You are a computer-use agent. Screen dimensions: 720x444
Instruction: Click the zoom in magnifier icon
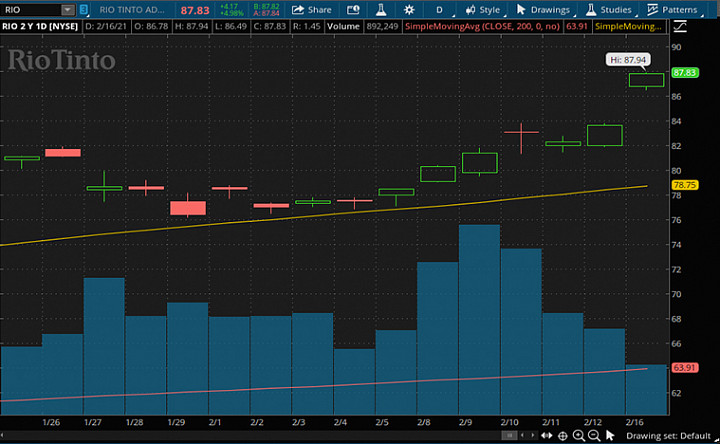(x=579, y=436)
